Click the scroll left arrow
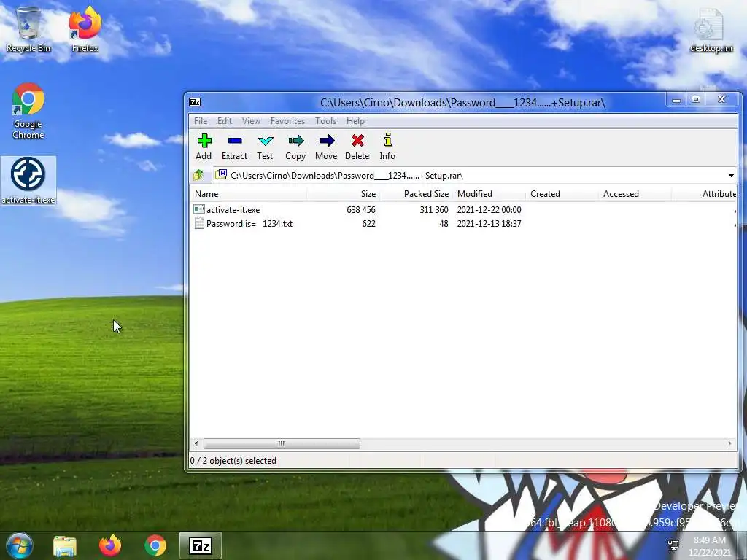The width and height of the screenshot is (747, 560). tap(196, 444)
